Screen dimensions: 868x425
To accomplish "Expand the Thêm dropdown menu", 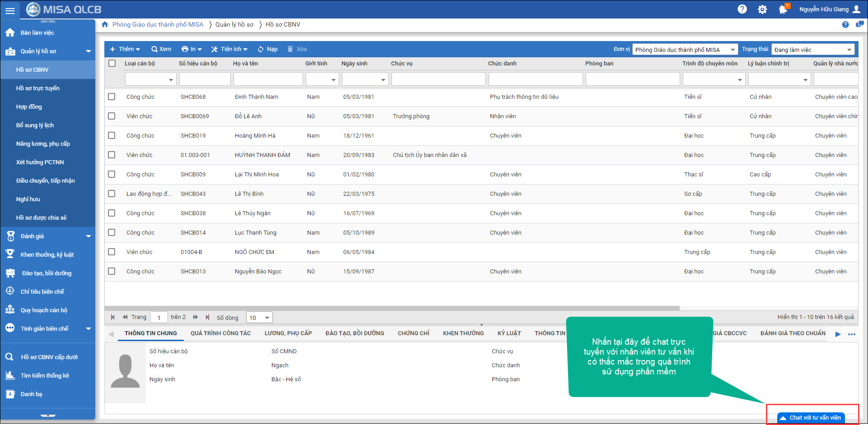I will [125, 49].
